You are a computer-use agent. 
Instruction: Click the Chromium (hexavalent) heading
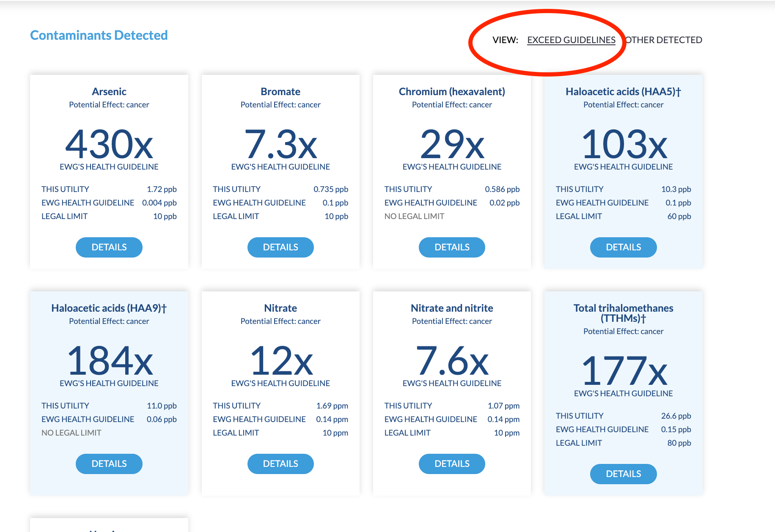452,92
